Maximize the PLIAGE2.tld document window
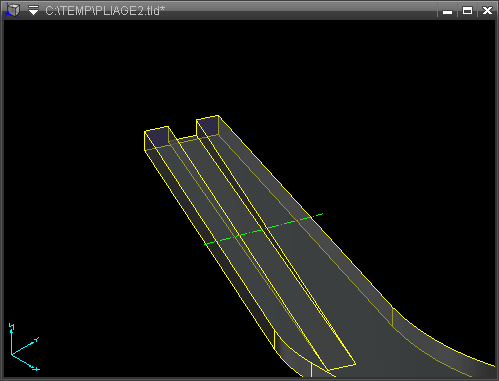This screenshot has width=499, height=381. (x=467, y=11)
